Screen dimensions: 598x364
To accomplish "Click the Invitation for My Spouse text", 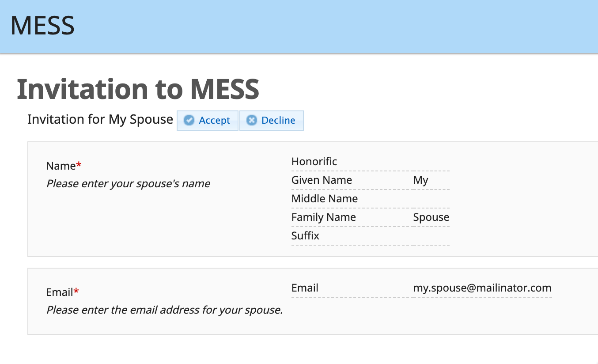I will click(100, 119).
